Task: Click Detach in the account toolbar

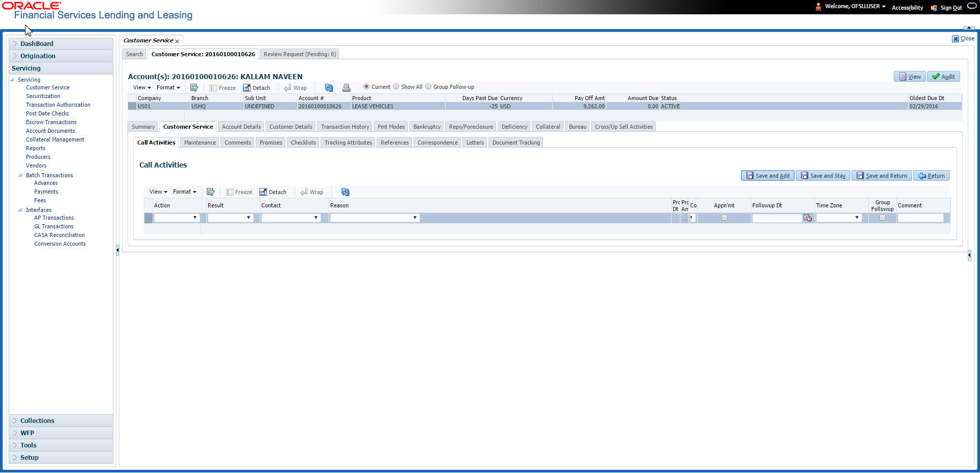Action: click(257, 88)
